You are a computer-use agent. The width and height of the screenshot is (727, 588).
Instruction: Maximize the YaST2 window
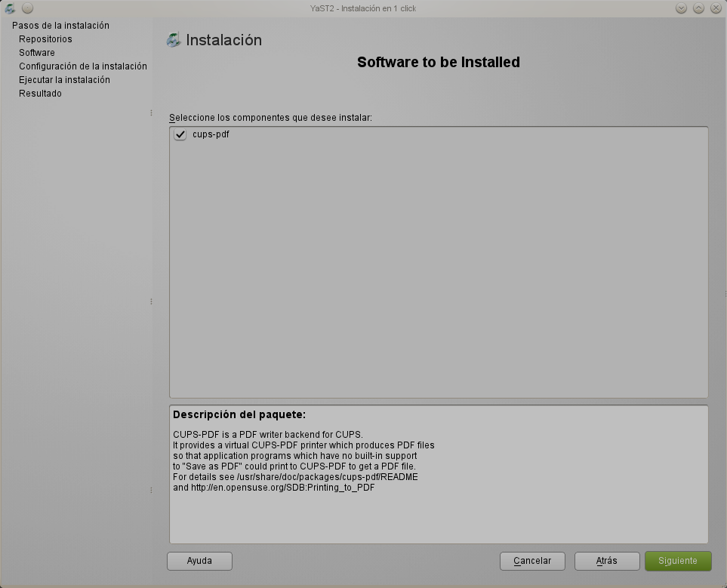pyautogui.click(x=699, y=8)
